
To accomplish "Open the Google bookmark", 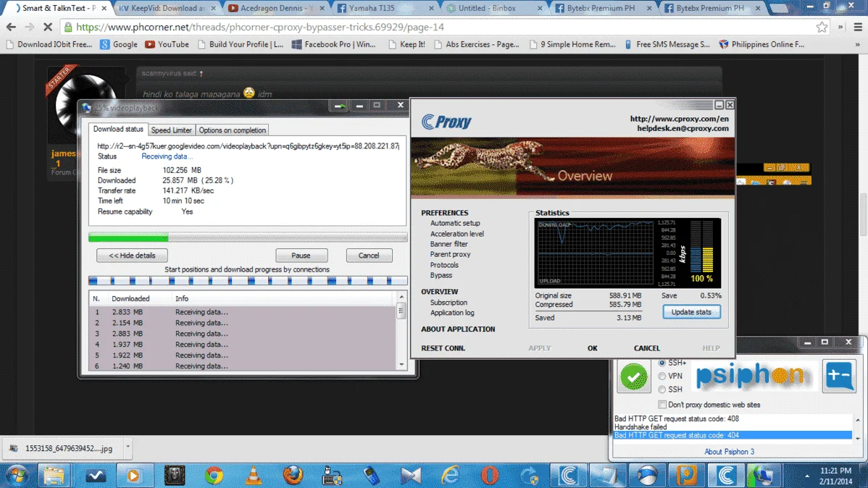I will point(119,44).
